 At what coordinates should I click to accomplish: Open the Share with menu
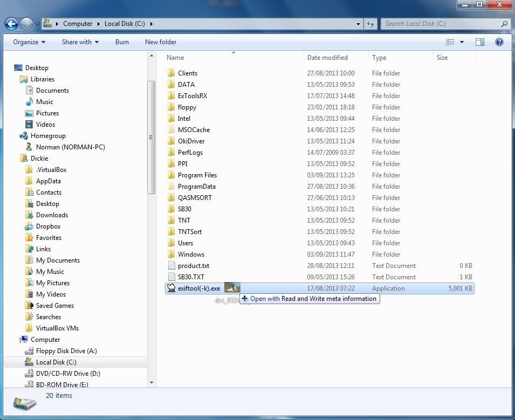click(x=80, y=42)
